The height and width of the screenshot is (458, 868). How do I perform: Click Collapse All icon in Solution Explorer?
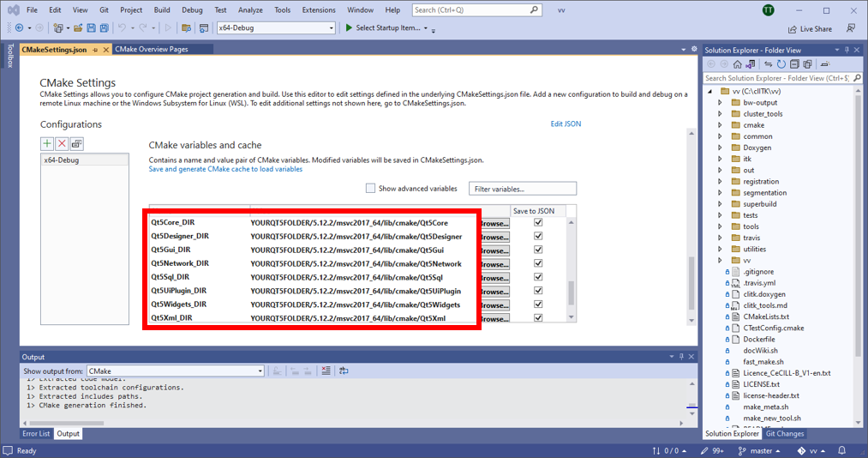pyautogui.click(x=794, y=64)
